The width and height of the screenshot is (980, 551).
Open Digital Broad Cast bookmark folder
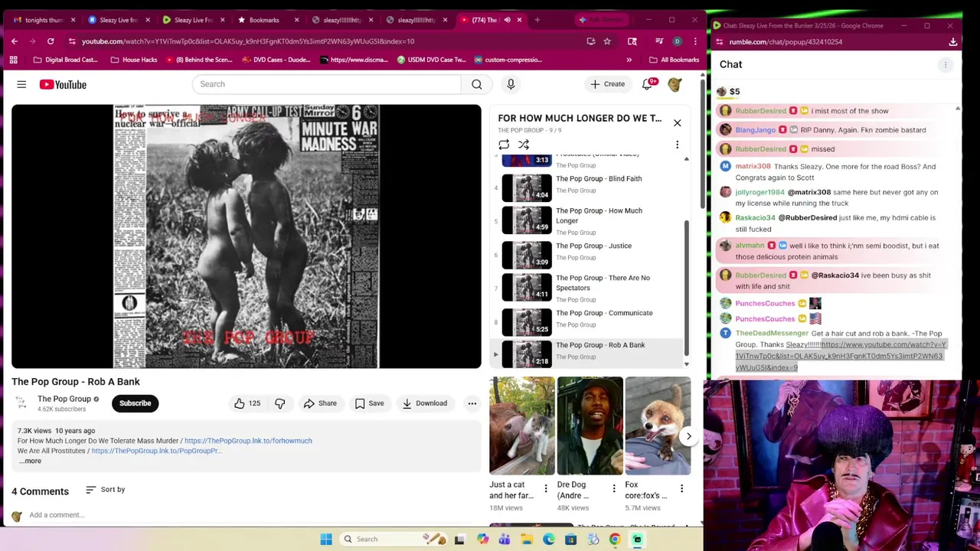65,60
